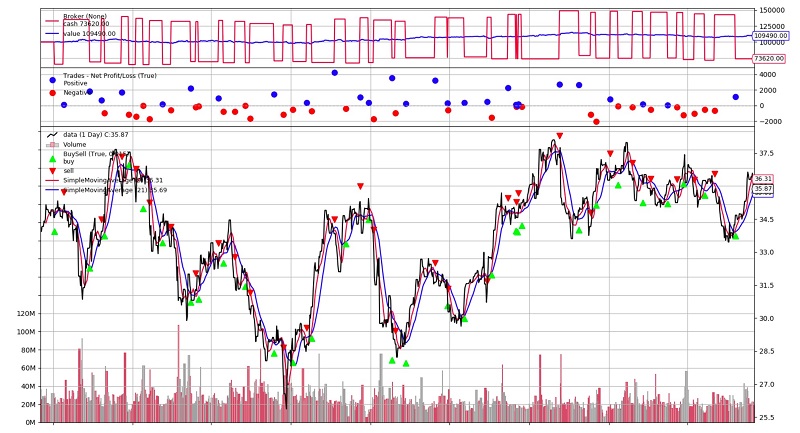
Task: Click the red 73620.00 cash tag
Action: (x=768, y=59)
